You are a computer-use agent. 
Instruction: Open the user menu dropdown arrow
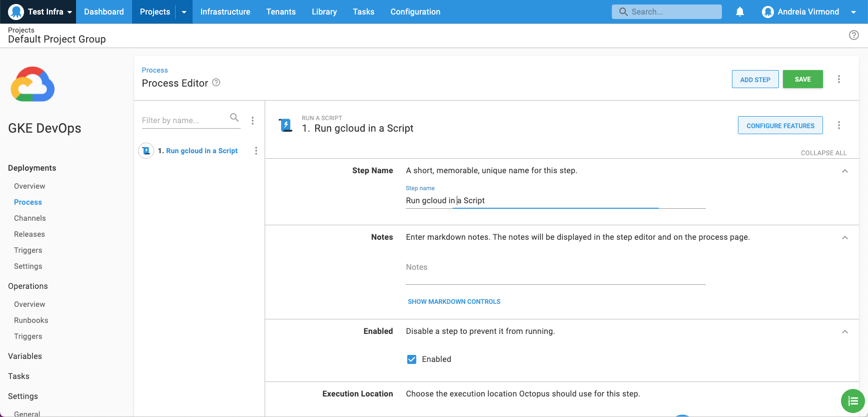(853, 12)
